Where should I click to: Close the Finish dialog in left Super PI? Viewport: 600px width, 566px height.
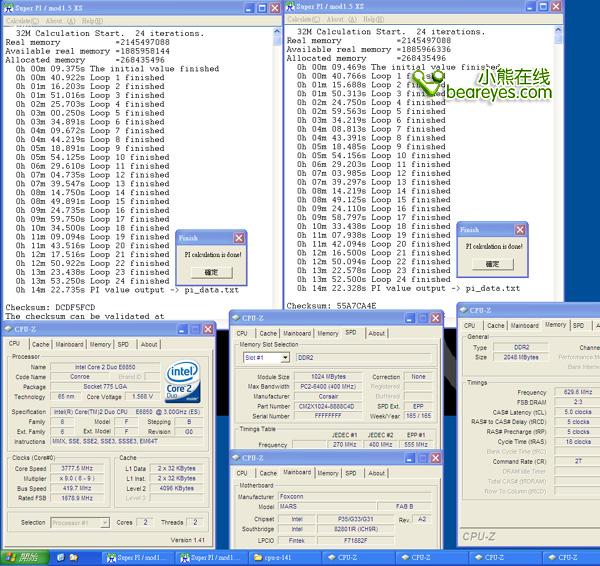(x=239, y=238)
